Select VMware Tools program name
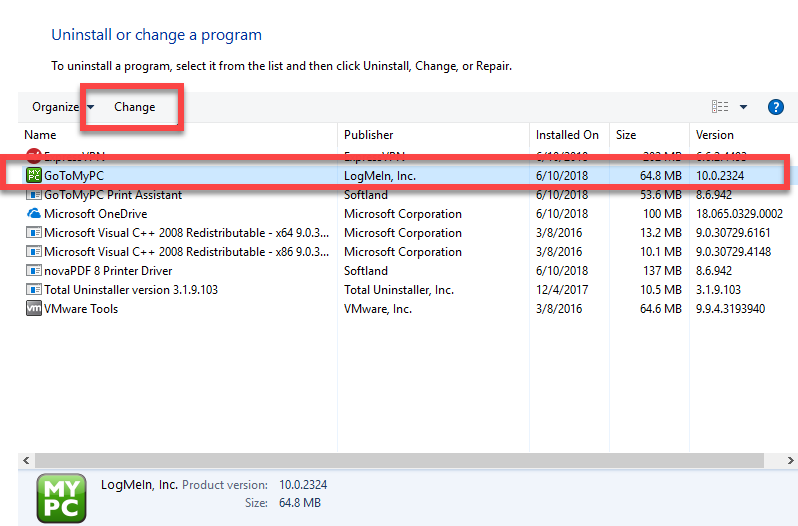This screenshot has height=526, width=798. 81,309
